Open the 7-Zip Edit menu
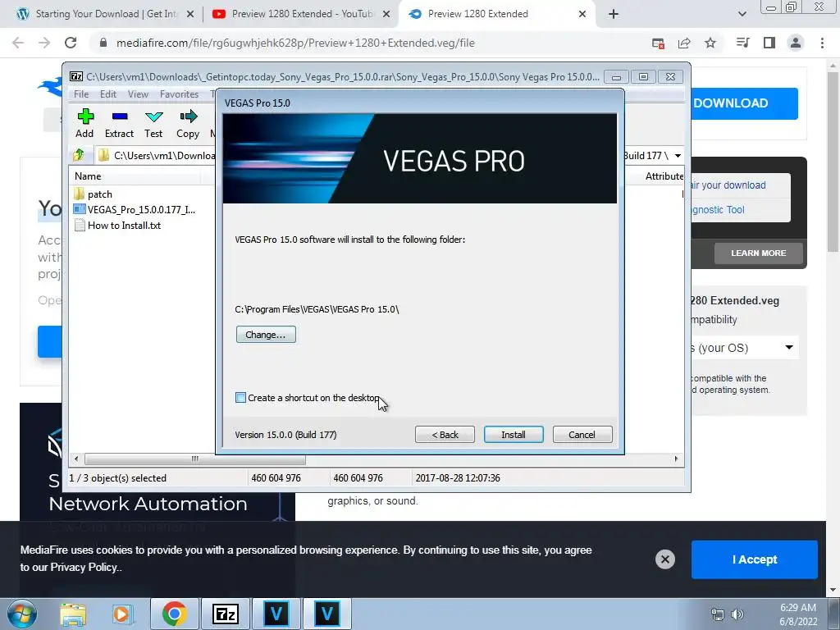Image resolution: width=840 pixels, height=630 pixels. click(107, 94)
